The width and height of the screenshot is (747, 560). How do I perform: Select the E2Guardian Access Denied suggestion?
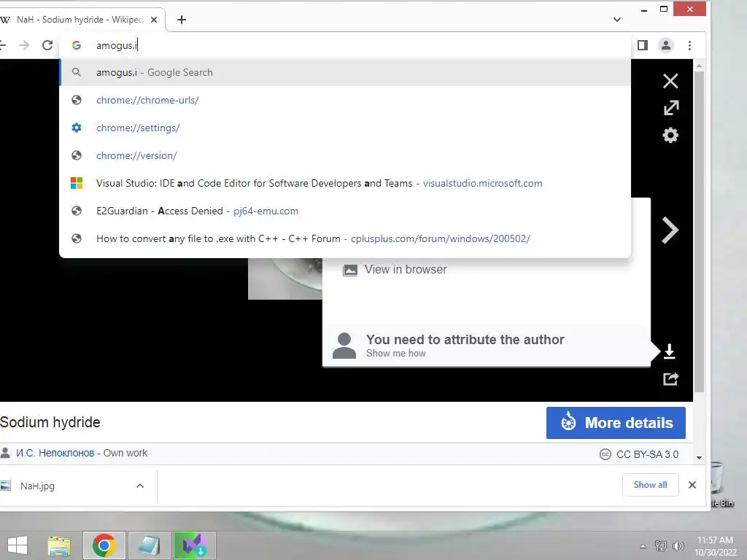(345, 211)
